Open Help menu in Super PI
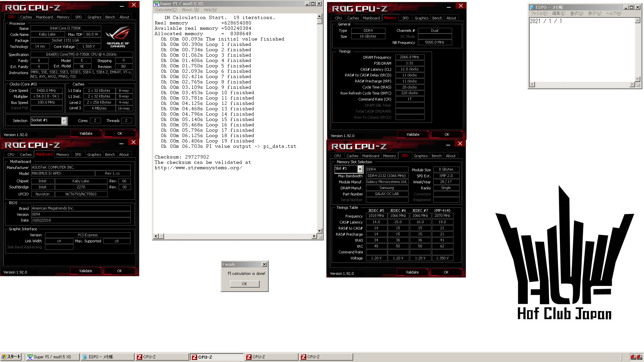Image resolution: width=644 pixels, height=362 pixels. [210, 10]
